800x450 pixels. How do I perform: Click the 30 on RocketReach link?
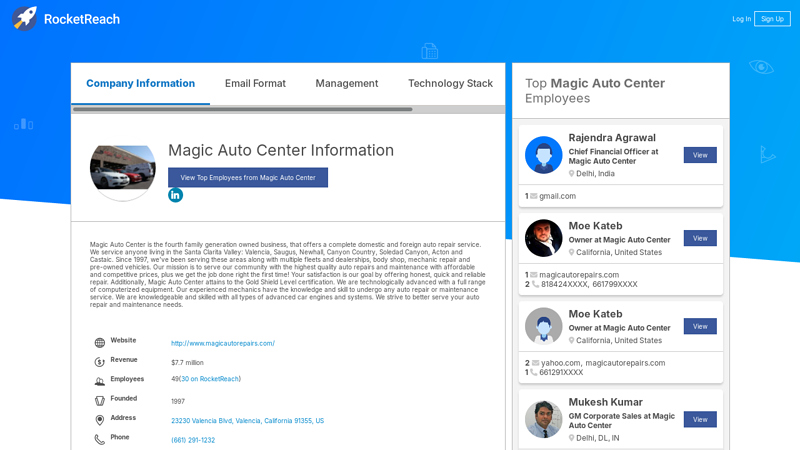[210, 379]
